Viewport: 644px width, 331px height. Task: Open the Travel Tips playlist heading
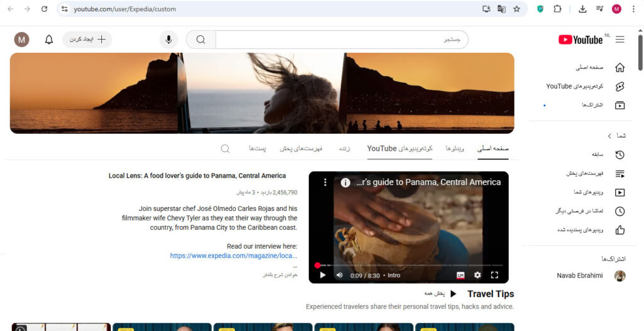(x=491, y=294)
